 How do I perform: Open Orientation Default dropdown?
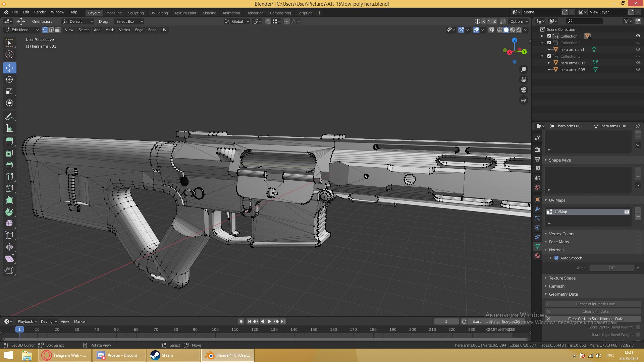78,21
